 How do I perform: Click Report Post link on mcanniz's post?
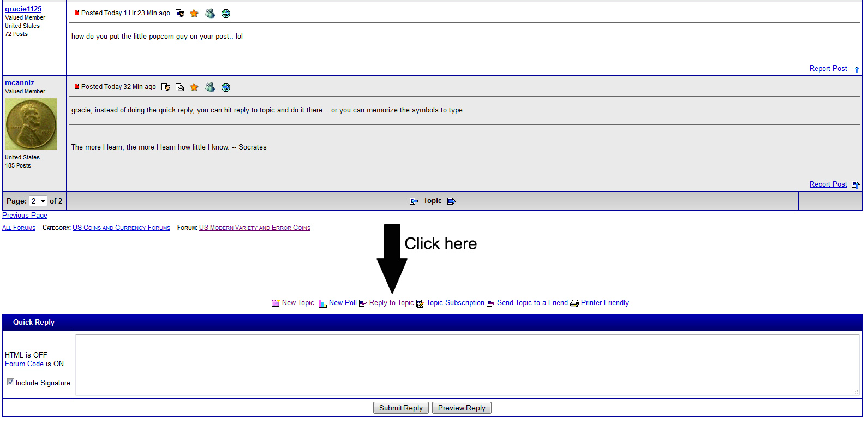(828, 184)
